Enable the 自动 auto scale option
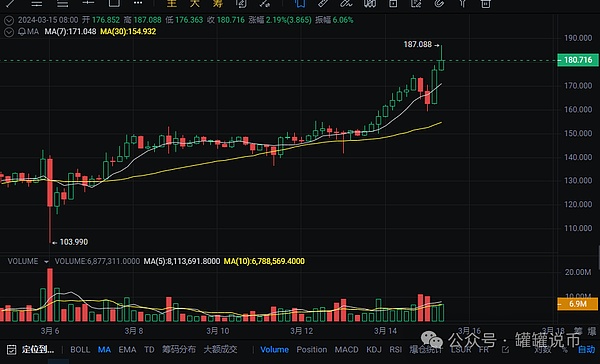The width and height of the screenshot is (600, 364). (x=586, y=349)
